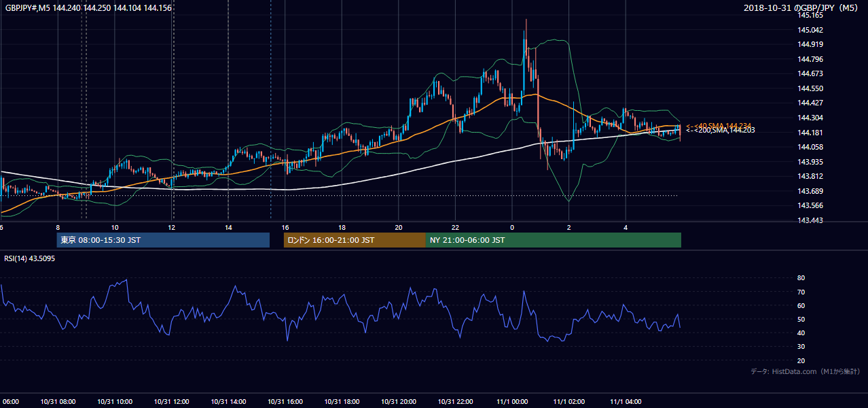The image size is (868, 408).
Task: Click the RSI scale value 60
Action: pos(801,305)
